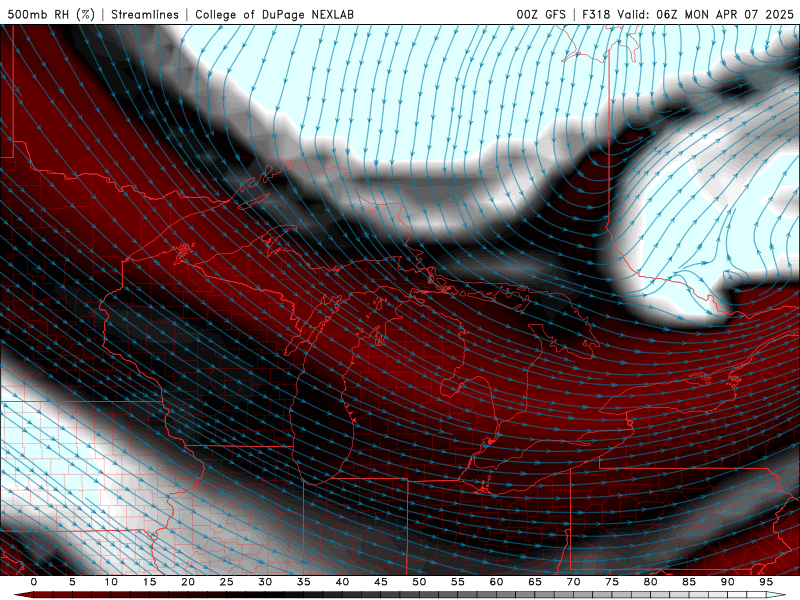Click the '85' label on color scale
Image resolution: width=800 pixels, height=600 pixels.
[689, 582]
